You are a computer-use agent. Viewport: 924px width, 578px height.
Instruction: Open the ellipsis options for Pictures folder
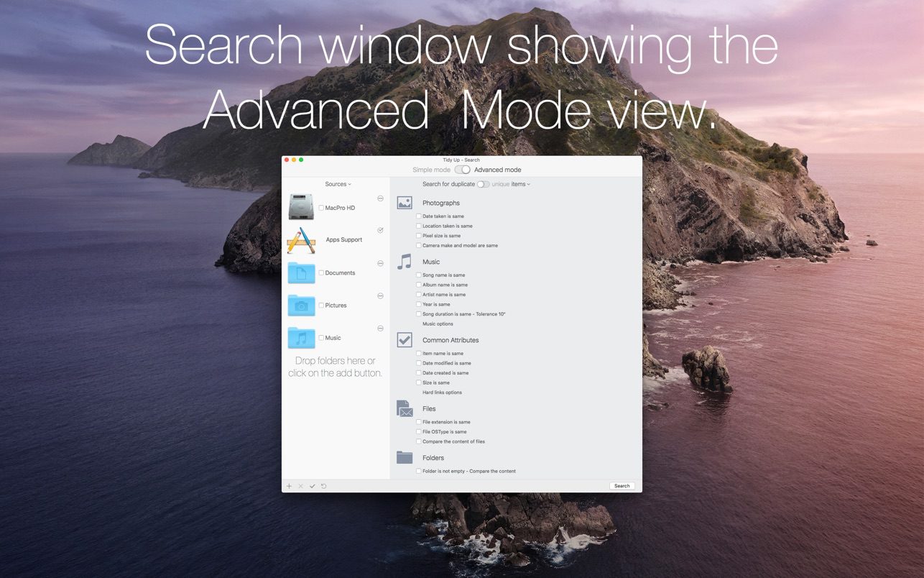pyautogui.click(x=380, y=296)
